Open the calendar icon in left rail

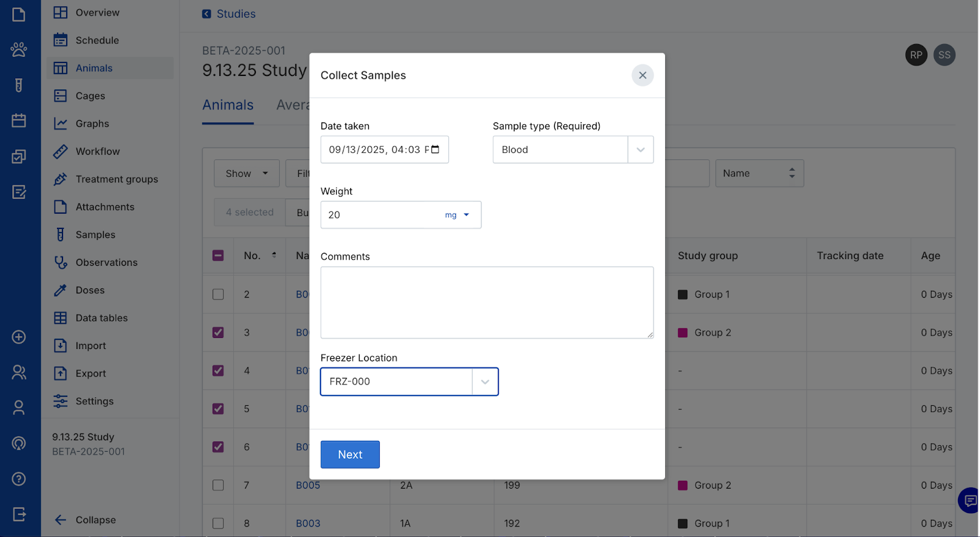click(x=19, y=121)
